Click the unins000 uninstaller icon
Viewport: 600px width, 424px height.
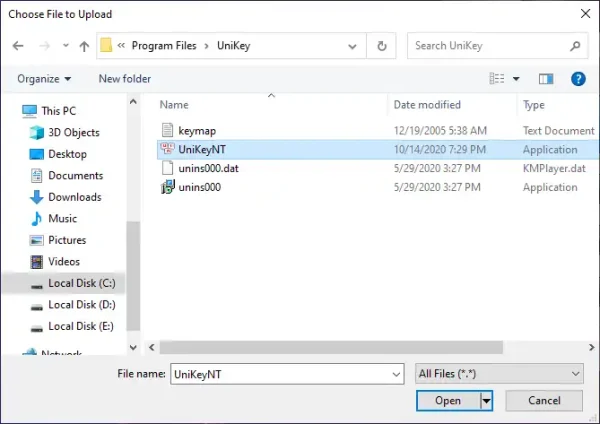click(x=167, y=187)
